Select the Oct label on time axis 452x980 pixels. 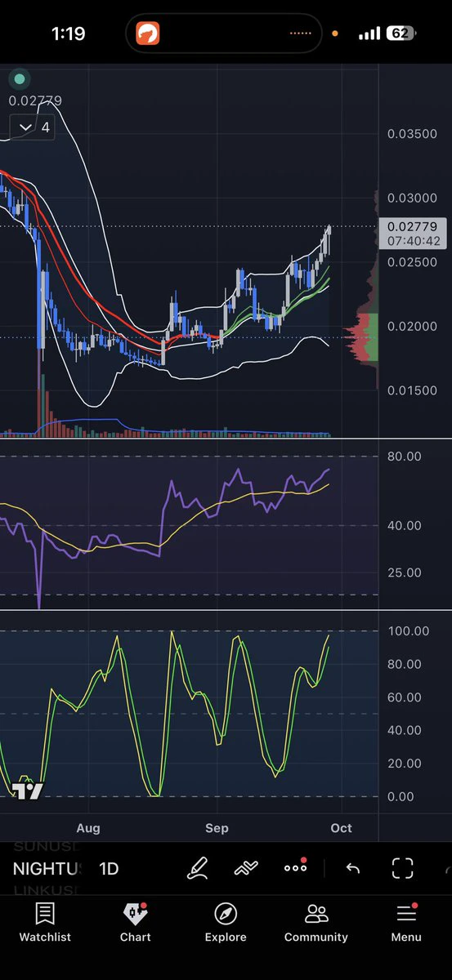[341, 828]
